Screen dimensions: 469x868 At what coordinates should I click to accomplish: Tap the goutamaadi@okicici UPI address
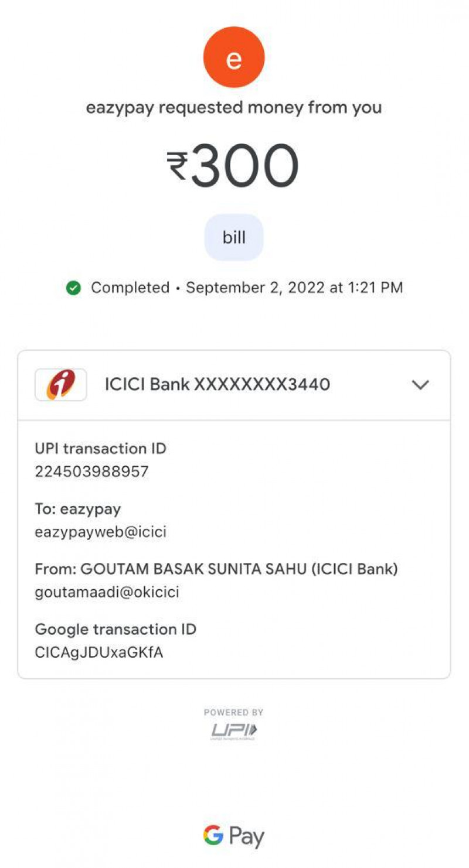click(x=107, y=592)
